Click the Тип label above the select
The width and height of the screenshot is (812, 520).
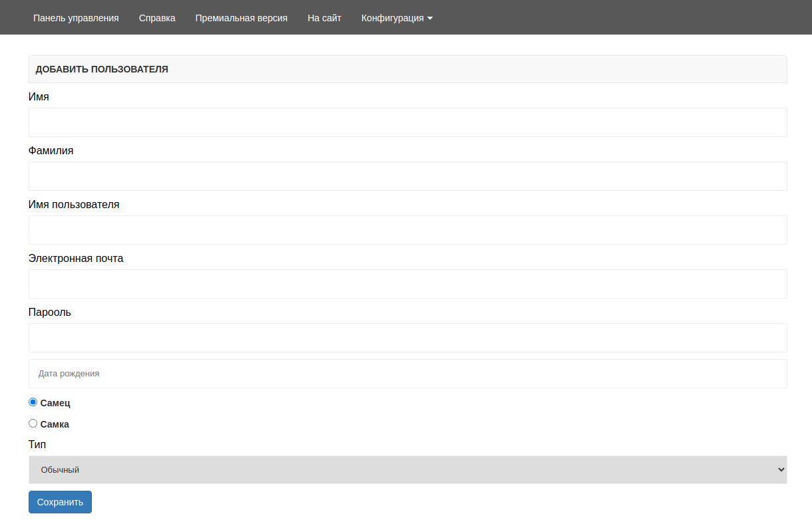pyautogui.click(x=37, y=444)
